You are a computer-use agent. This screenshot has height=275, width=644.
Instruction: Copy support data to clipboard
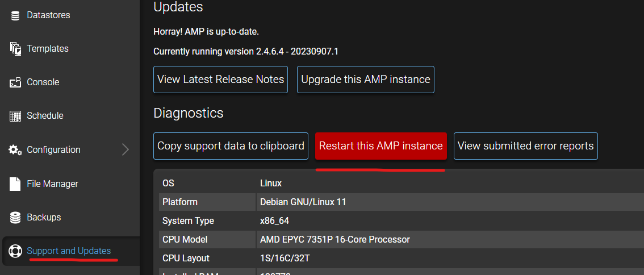[x=231, y=146]
